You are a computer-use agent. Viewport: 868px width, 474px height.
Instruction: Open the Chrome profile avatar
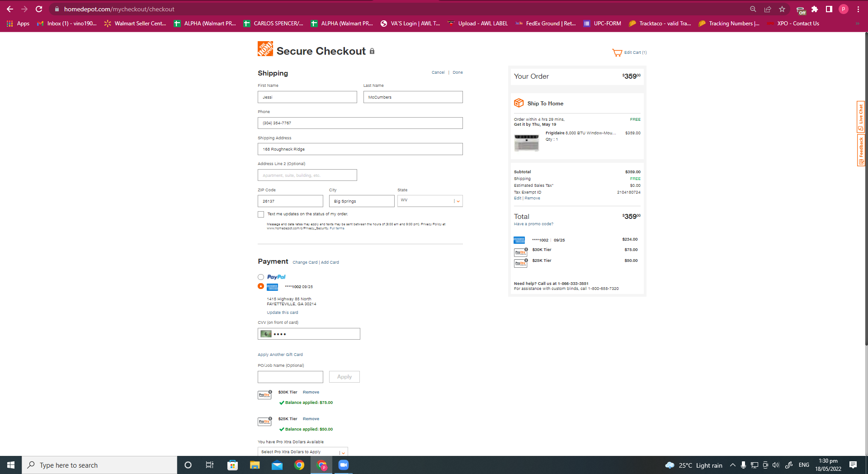tap(844, 9)
